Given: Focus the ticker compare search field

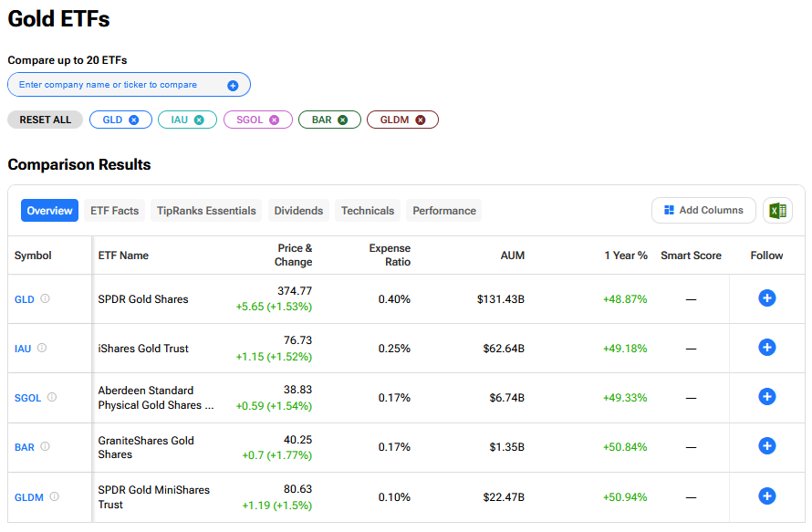Looking at the screenshot, I should (119, 85).
